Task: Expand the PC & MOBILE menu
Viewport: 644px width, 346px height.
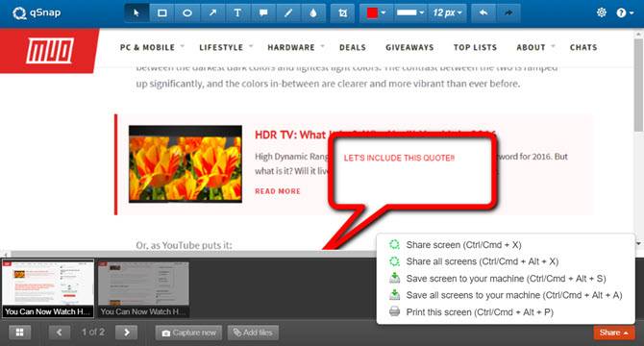Action: tap(152, 47)
